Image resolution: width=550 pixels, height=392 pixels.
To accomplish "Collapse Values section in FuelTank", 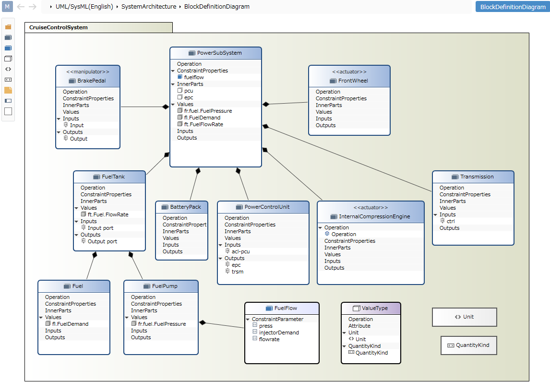I will click(76, 208).
